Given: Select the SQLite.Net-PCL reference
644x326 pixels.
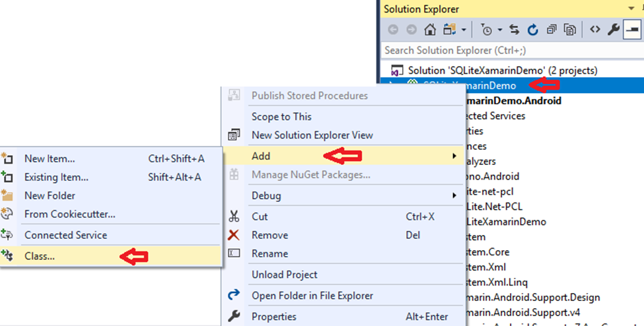Looking at the screenshot, I should pyautogui.click(x=495, y=207).
